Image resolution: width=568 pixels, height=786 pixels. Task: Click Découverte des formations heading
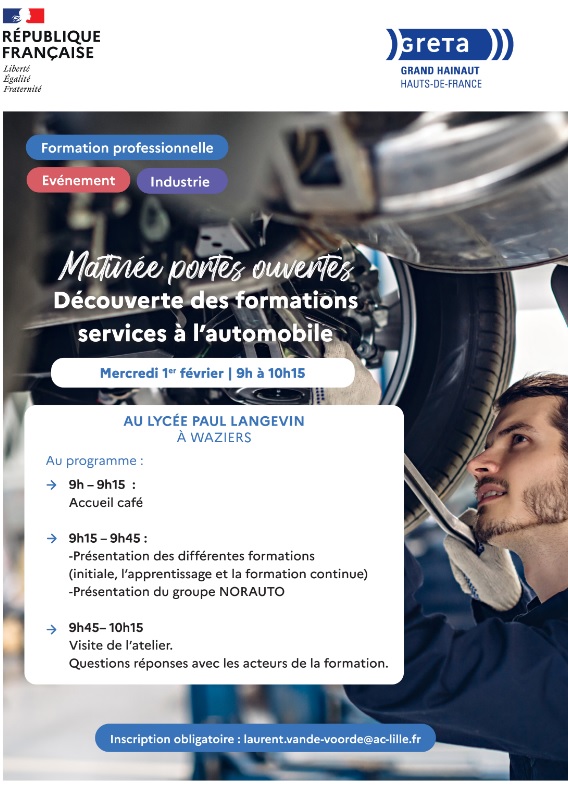pyautogui.click(x=206, y=301)
